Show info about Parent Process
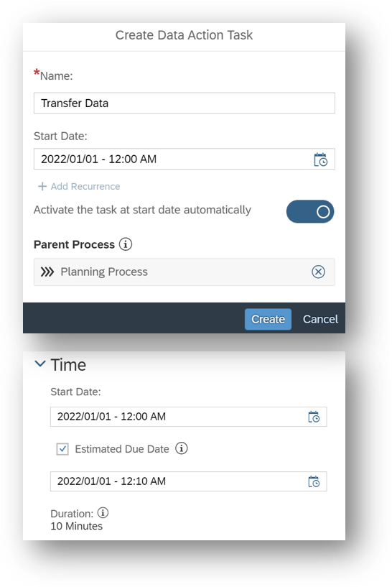This screenshot has height=587, width=392. click(x=126, y=244)
